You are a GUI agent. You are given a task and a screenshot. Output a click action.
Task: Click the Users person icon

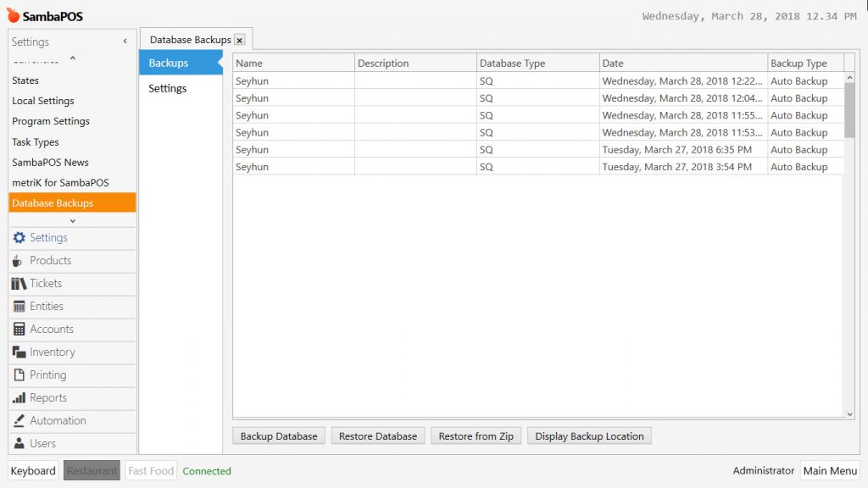(x=19, y=443)
